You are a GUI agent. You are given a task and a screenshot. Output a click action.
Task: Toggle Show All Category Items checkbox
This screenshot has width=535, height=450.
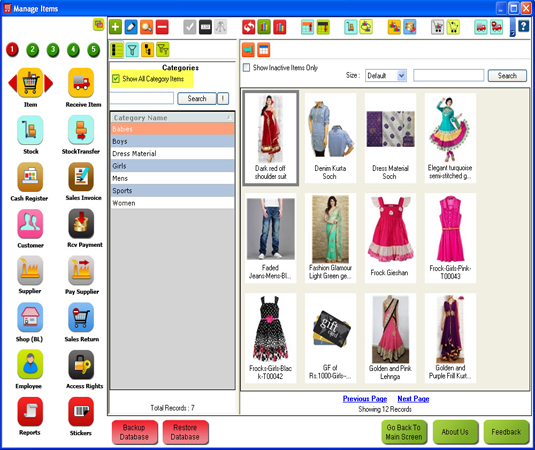116,79
